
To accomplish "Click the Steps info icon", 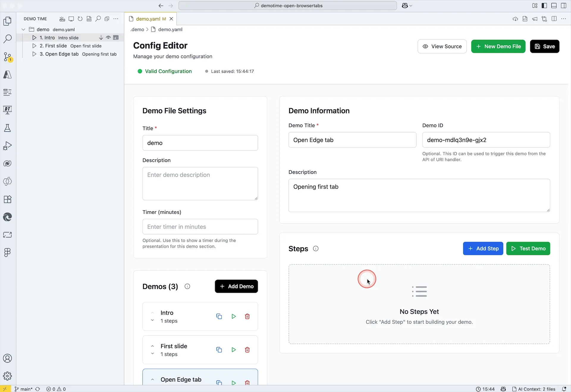I will tap(316, 249).
